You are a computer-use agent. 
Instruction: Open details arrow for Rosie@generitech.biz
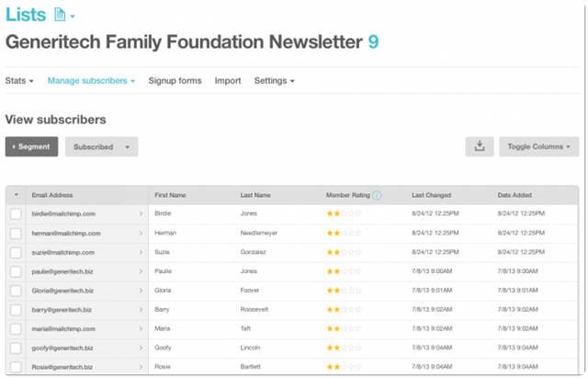[141, 367]
